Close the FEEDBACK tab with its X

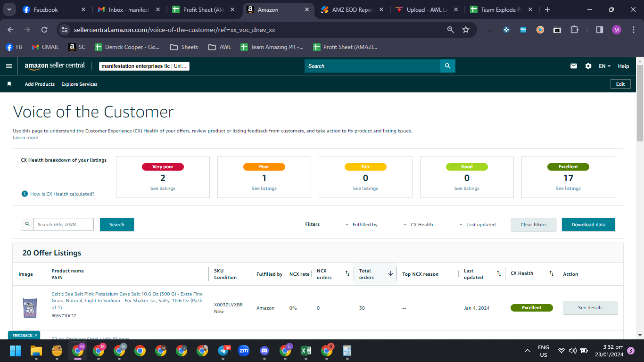tap(36, 336)
